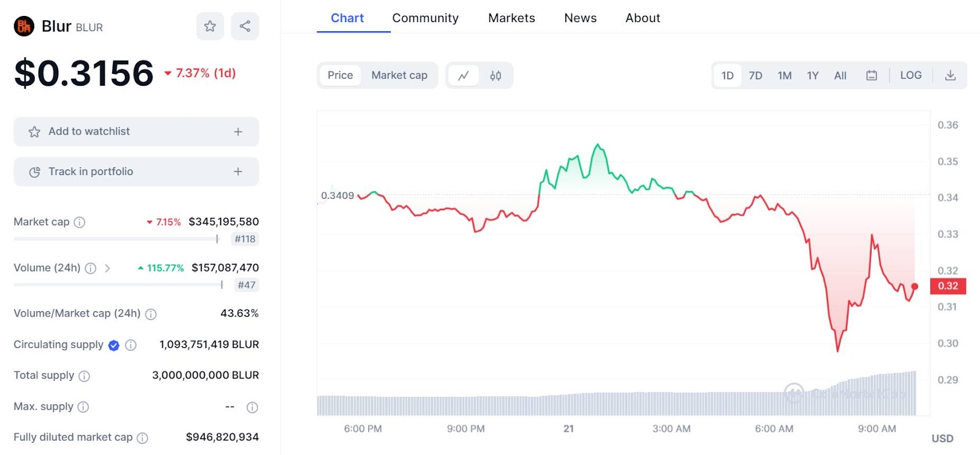Image resolution: width=980 pixels, height=455 pixels.
Task: Click the Total supply info icon
Action: point(85,376)
